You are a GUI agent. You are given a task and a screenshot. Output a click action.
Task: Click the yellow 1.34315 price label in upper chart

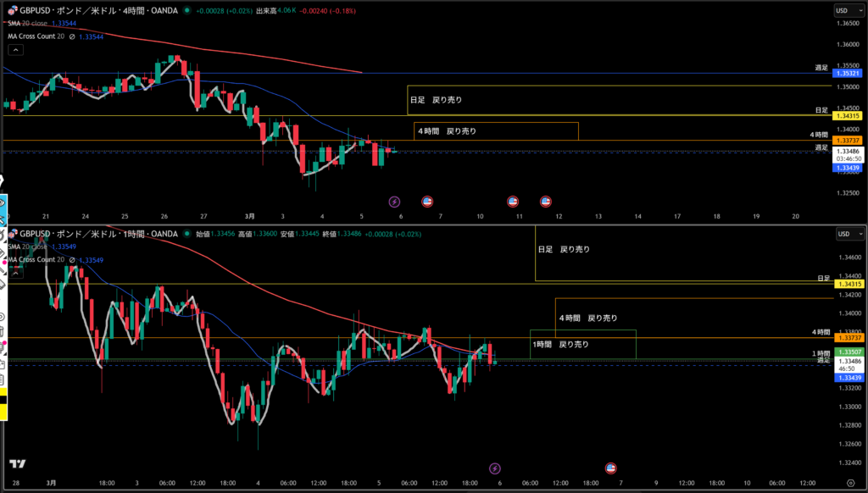(x=849, y=116)
